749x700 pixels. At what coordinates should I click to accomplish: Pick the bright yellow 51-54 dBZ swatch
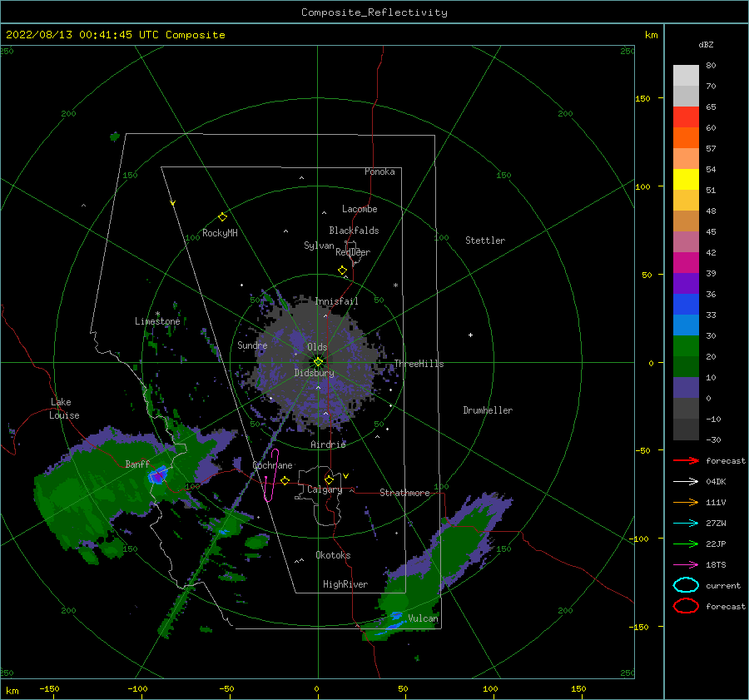pos(686,179)
